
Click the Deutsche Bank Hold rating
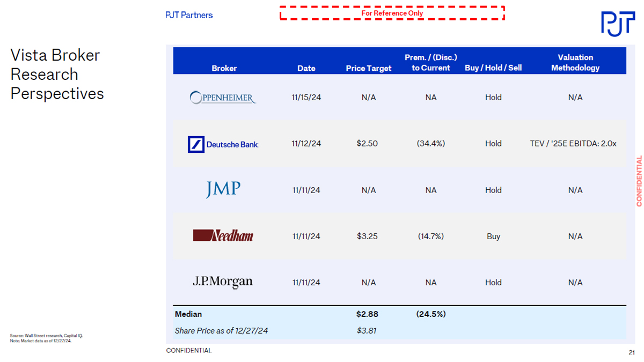(x=493, y=144)
